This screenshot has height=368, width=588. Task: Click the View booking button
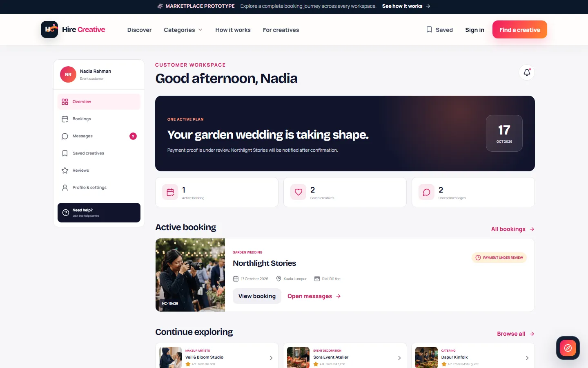click(x=257, y=296)
